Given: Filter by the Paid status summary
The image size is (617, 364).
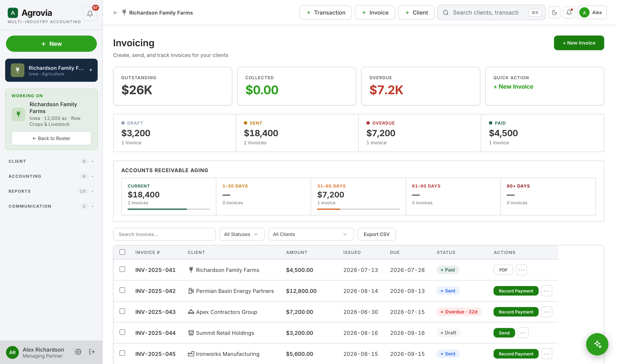Looking at the screenshot, I should [x=542, y=133].
